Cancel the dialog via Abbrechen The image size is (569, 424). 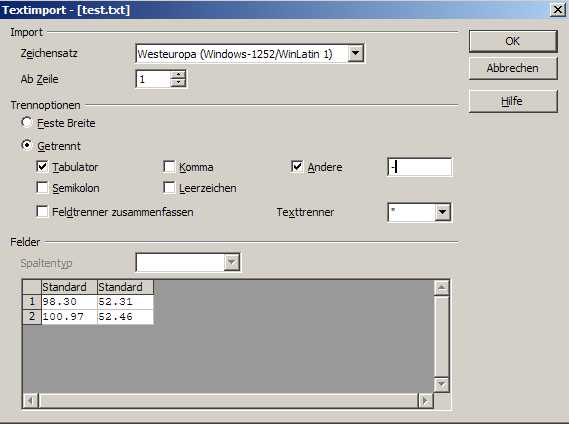(x=513, y=68)
